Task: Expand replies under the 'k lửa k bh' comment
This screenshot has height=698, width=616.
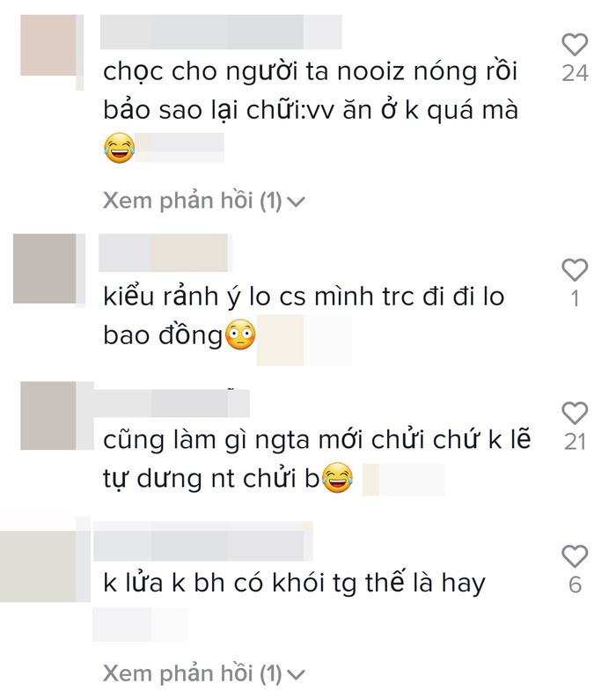Action: (204, 673)
